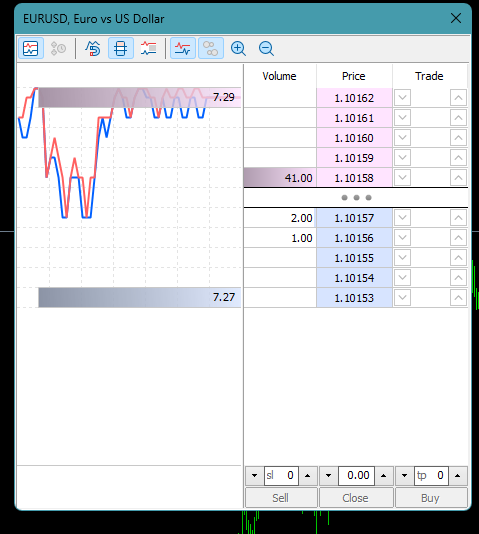Zoom in with the magnifier plus icon
The image size is (479, 534).
238,48
